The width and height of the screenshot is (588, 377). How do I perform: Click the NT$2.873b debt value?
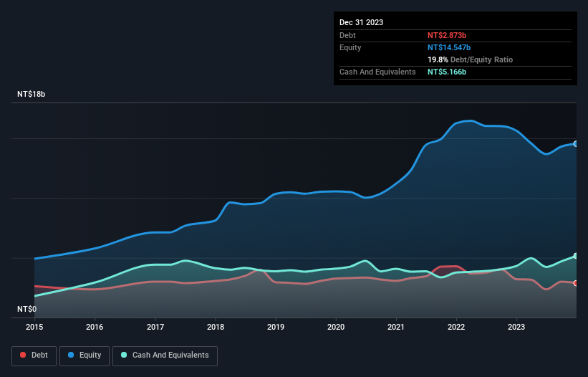click(447, 35)
